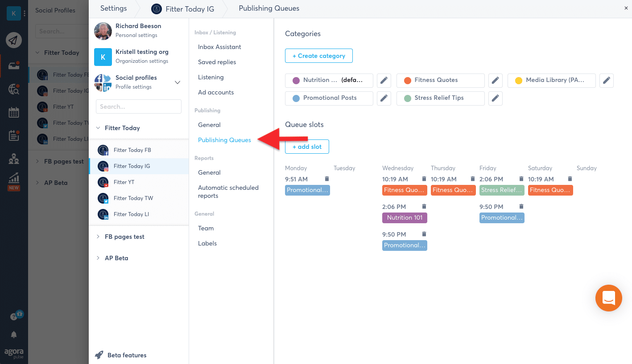
Task: Open Ad accounts settings
Action: (216, 92)
